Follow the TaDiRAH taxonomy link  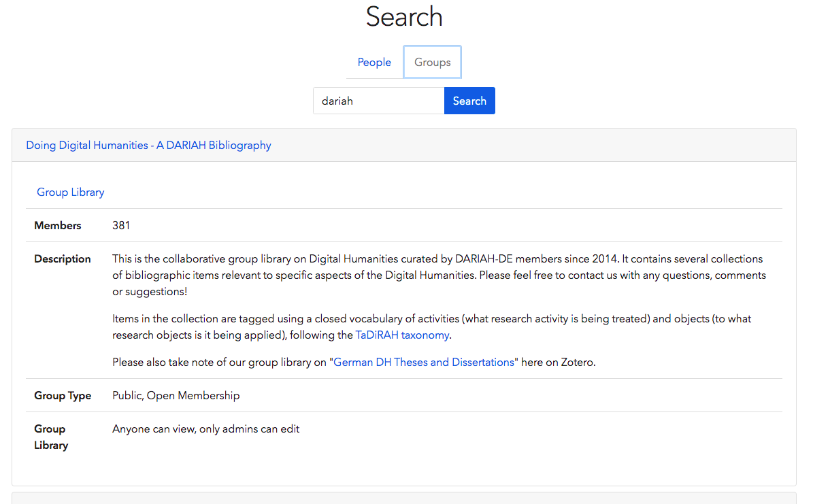[x=402, y=335]
